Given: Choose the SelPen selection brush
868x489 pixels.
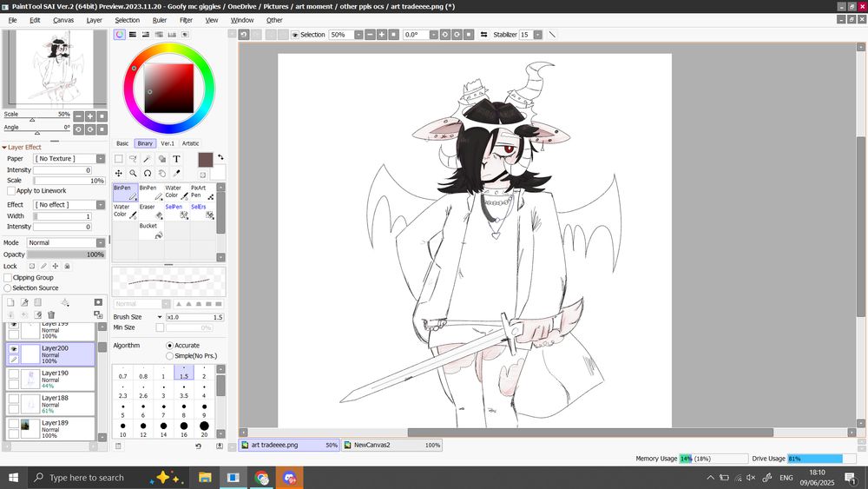Looking at the screenshot, I should tap(176, 211).
